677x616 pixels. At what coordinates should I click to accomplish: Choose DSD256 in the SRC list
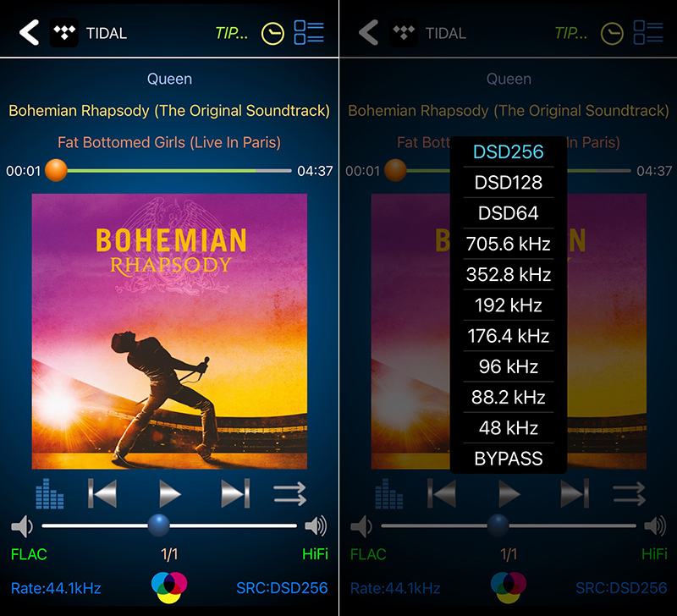(509, 152)
